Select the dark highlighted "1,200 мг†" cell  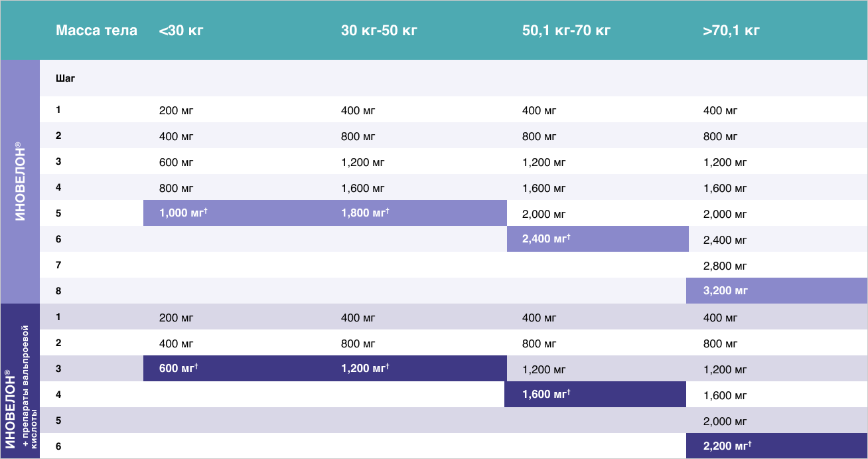point(365,368)
